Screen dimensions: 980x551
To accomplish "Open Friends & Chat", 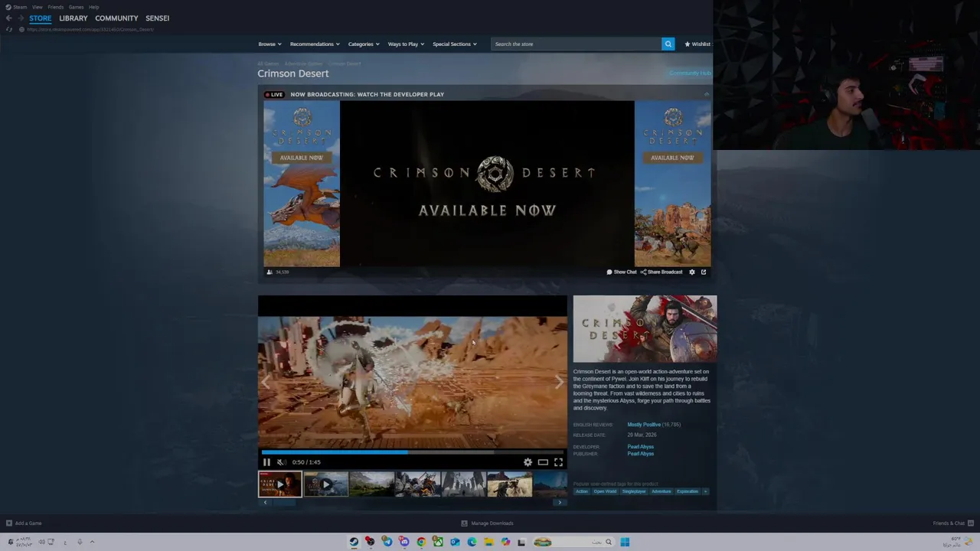I will pyautogui.click(x=953, y=523).
